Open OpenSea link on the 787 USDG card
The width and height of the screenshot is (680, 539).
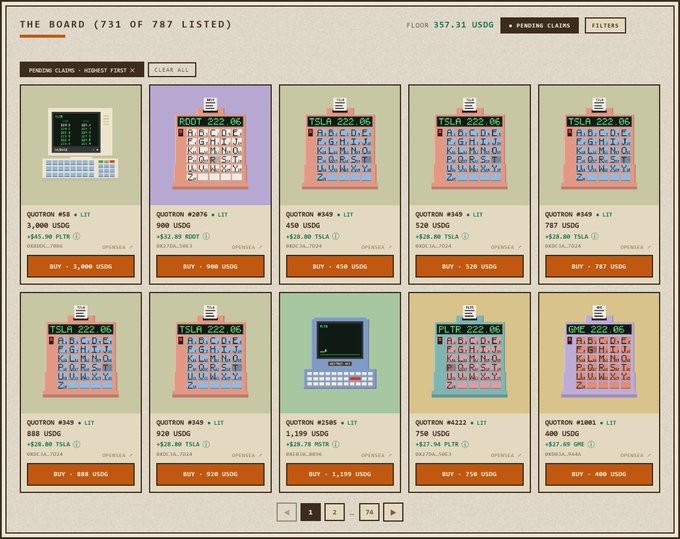click(636, 247)
